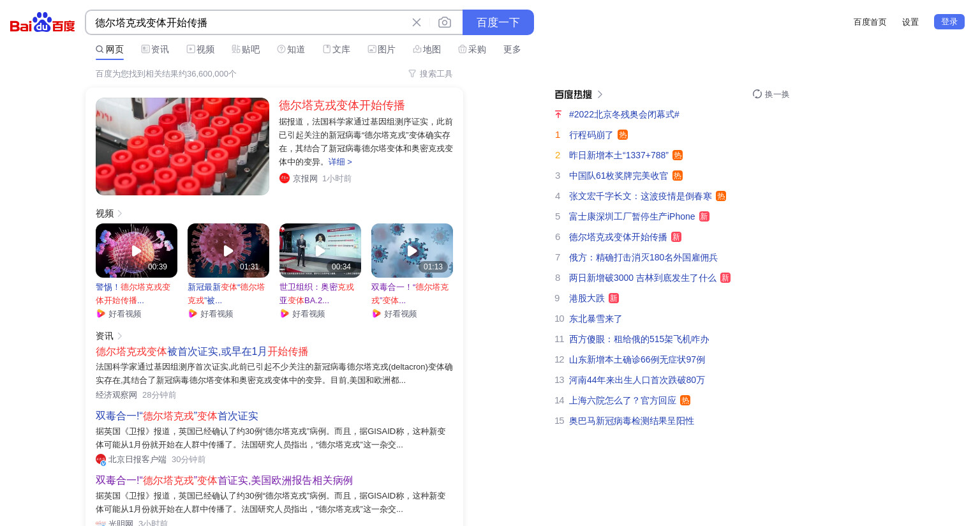Click the 登录 button
This screenshot has width=980, height=526.
tap(949, 22)
